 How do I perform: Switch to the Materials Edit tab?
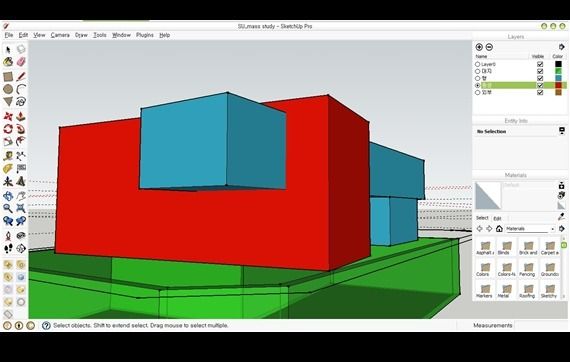click(x=497, y=218)
